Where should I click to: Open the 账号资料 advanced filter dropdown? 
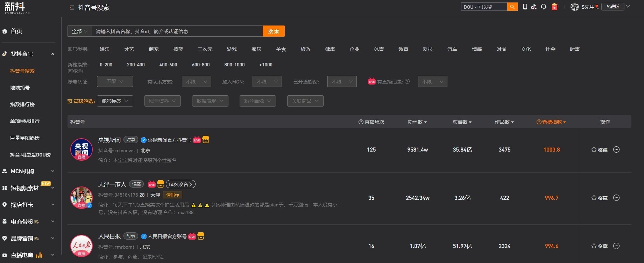tap(163, 101)
